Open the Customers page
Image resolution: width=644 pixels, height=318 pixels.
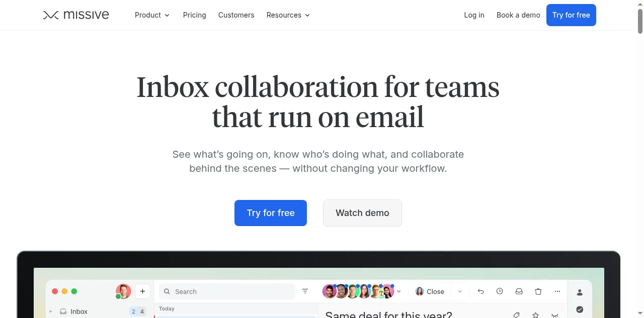[236, 15]
